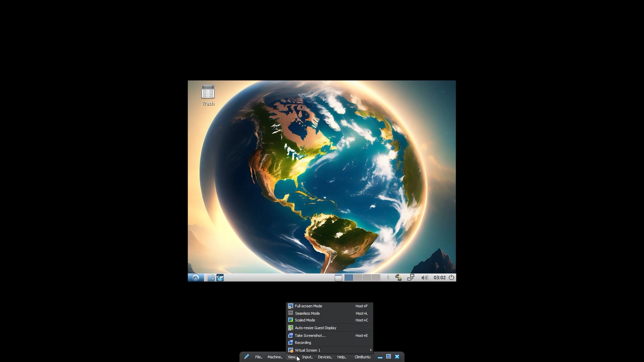Click the 03:02 clock in guest panel
The height and width of the screenshot is (362, 644).
(x=439, y=278)
